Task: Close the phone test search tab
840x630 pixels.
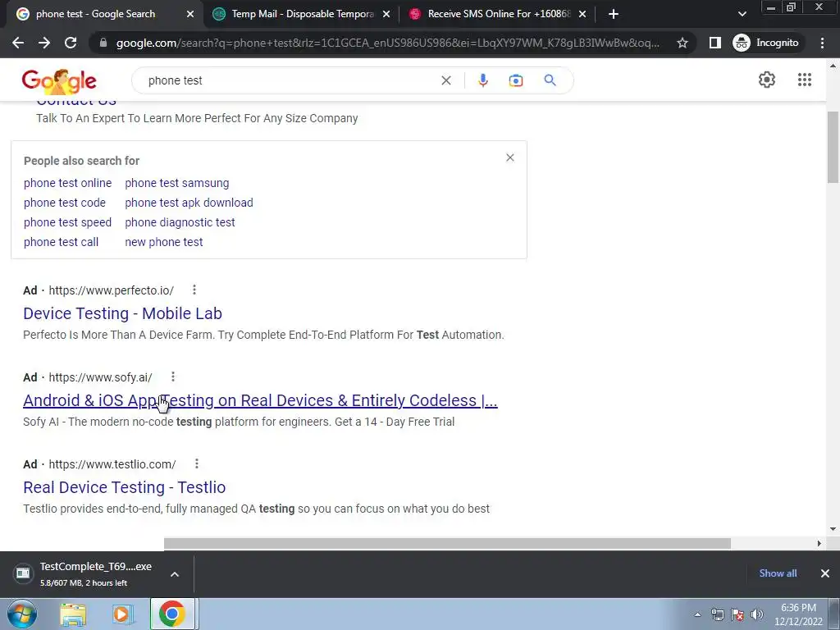Action: point(190,15)
